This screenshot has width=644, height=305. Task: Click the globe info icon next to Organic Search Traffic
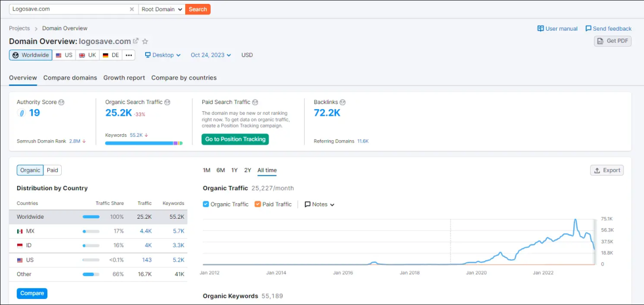click(167, 102)
